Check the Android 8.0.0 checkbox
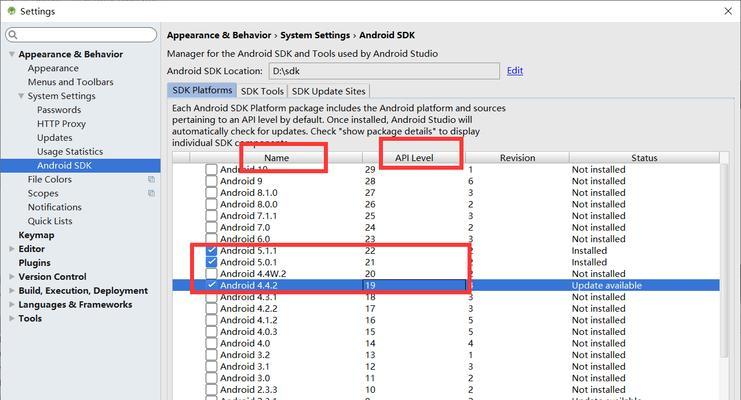Image resolution: width=741 pixels, height=400 pixels. point(211,204)
